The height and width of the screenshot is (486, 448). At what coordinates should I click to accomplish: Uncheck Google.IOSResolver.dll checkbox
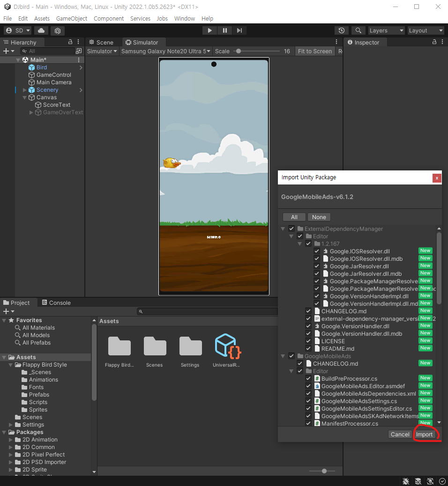click(316, 251)
